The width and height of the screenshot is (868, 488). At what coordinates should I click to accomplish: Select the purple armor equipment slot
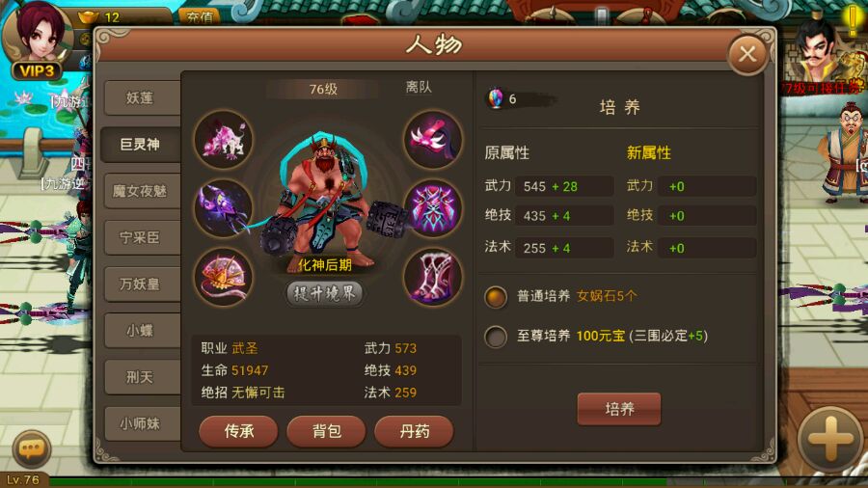(x=433, y=208)
